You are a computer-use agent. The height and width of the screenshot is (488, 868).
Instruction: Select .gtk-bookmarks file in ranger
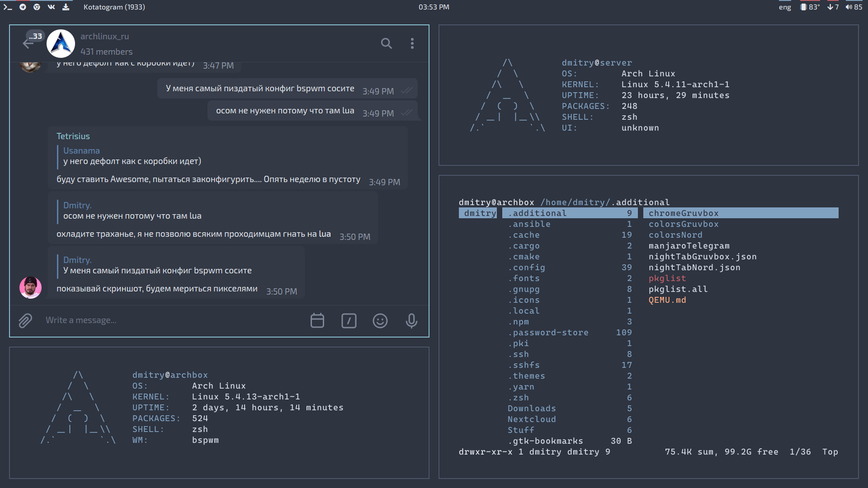tap(570, 441)
